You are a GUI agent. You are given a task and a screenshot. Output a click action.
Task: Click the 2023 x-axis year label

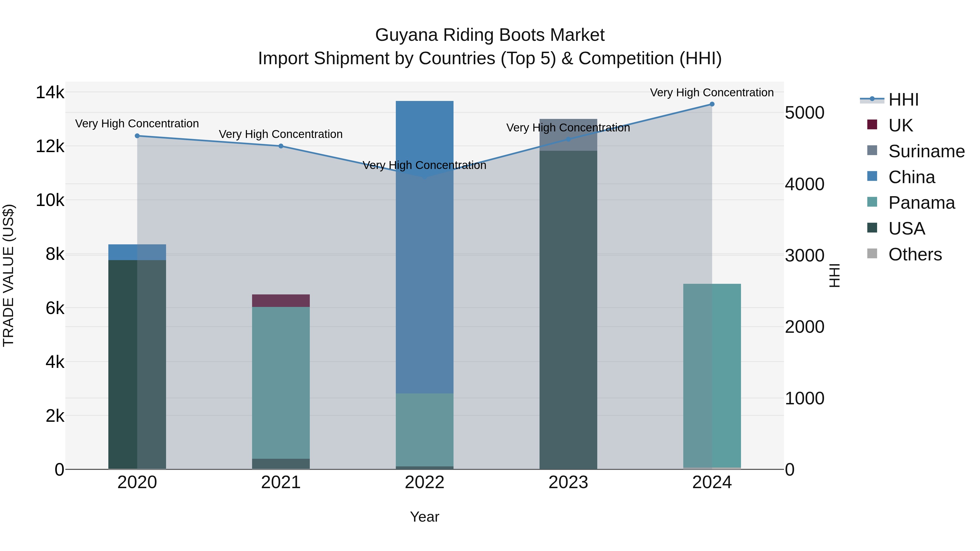568,482
